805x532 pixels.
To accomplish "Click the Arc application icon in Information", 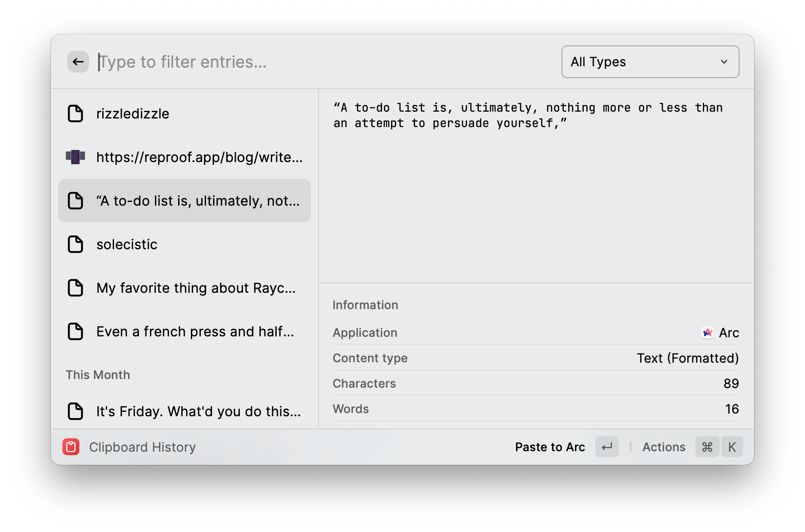I will coord(707,333).
